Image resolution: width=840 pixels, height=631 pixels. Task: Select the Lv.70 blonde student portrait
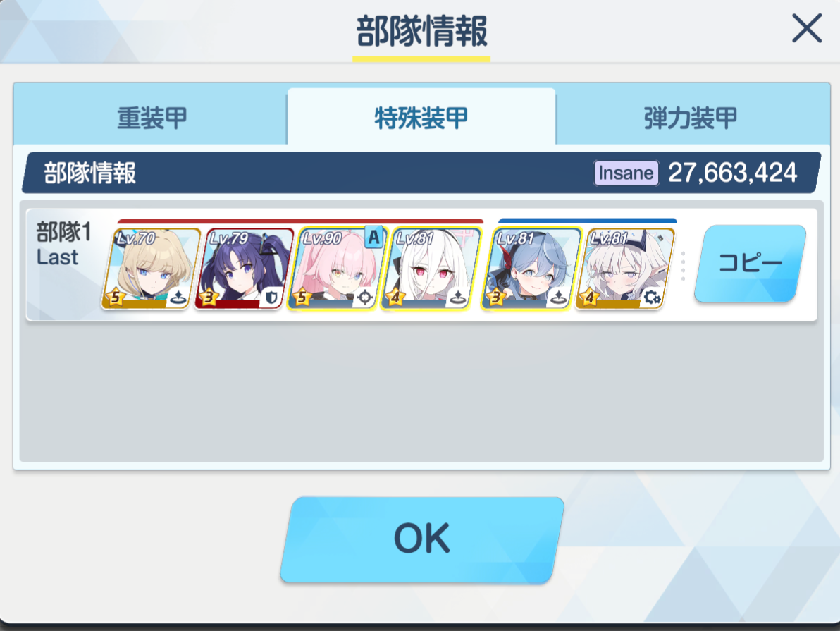click(151, 269)
